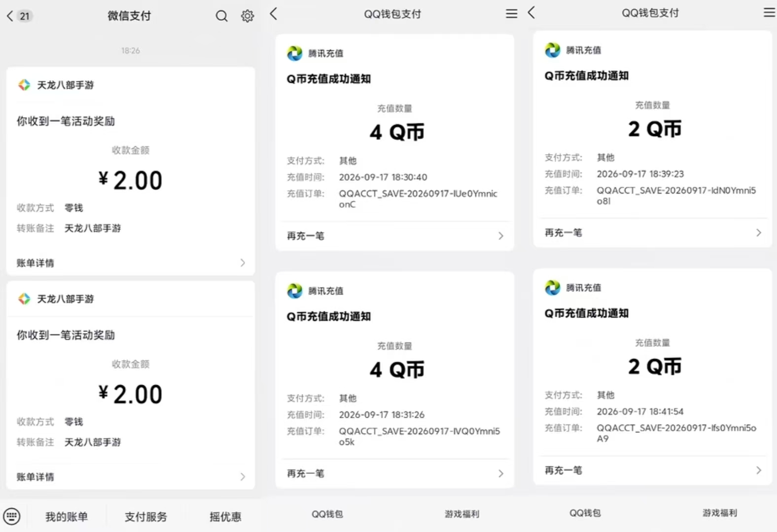Tap the 腾讯充值 logo on the 18:39:23 card
Viewport: 777px width, 532px height.
[553, 50]
